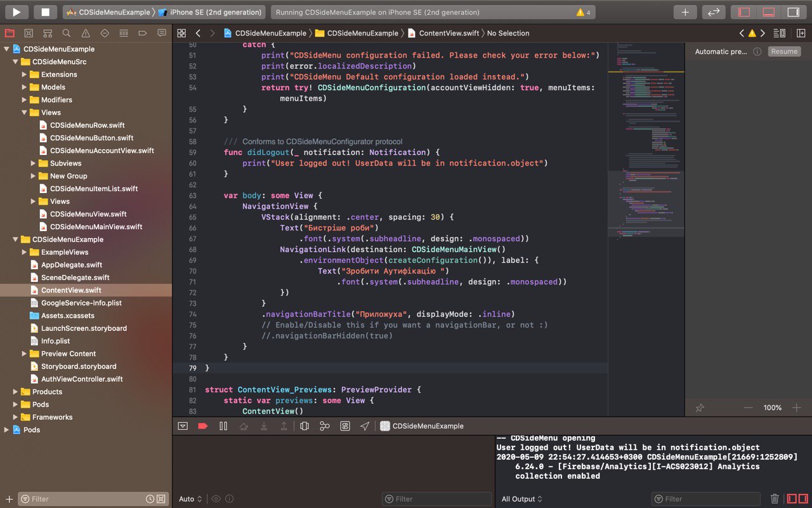Switch to the issue navigator
This screenshot has height=508, width=812.
point(86,33)
